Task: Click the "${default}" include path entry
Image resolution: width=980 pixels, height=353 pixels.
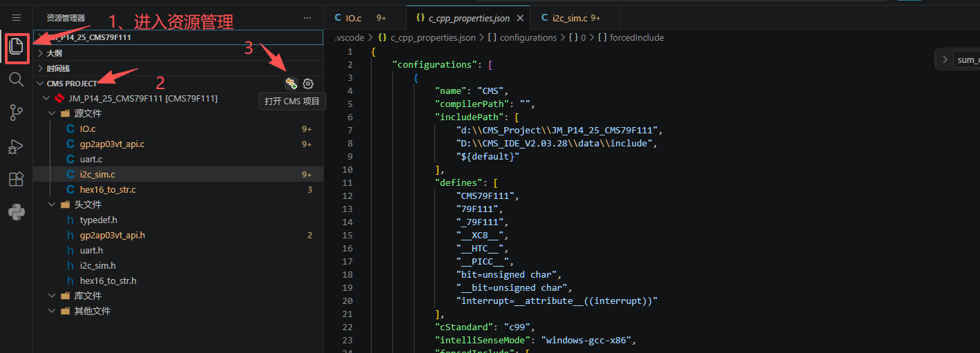Action: [x=488, y=156]
